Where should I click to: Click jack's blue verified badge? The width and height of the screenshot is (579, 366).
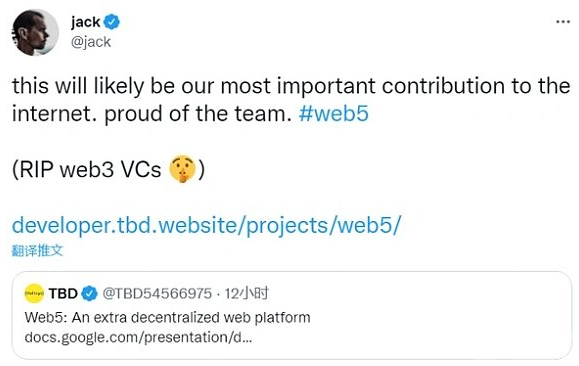click(x=112, y=22)
